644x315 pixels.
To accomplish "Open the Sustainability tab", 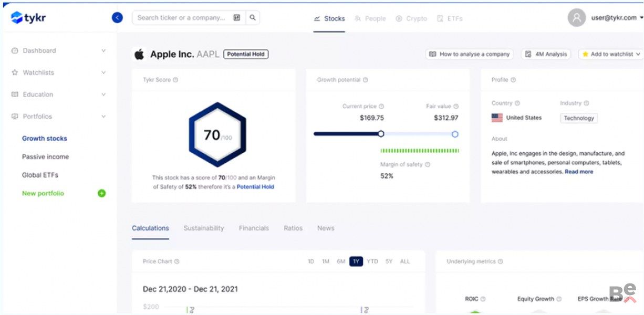I will point(204,228).
